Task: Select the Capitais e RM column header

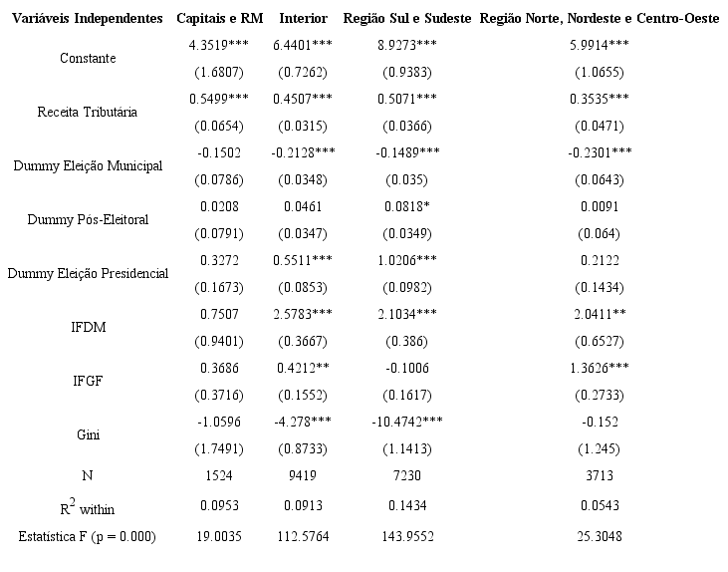Action: (x=219, y=19)
